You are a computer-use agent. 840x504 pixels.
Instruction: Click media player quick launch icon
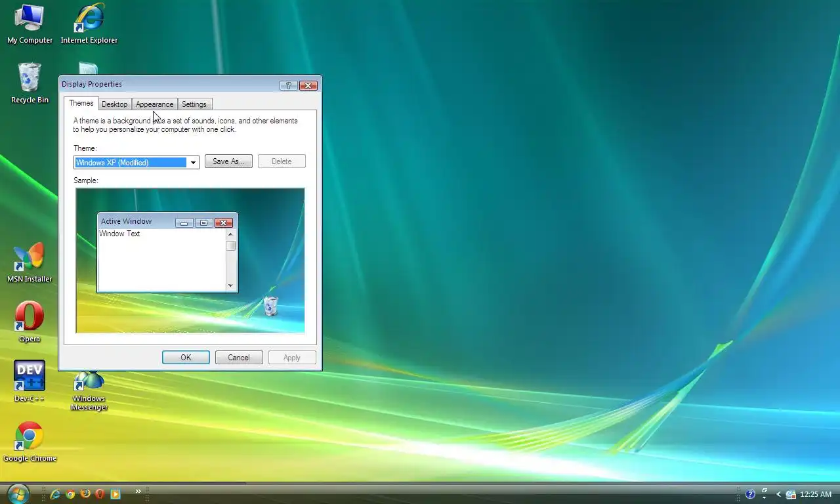(115, 494)
